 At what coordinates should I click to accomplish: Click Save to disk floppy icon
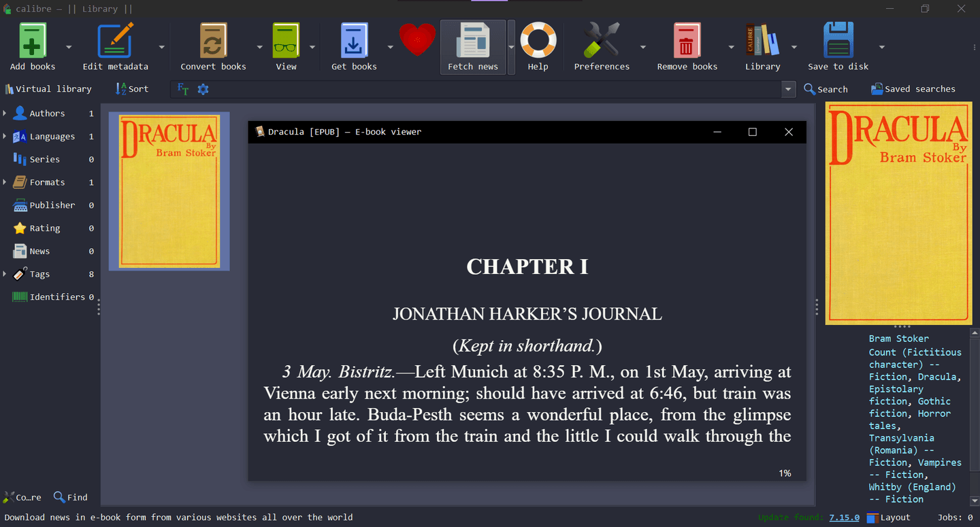[x=838, y=42]
